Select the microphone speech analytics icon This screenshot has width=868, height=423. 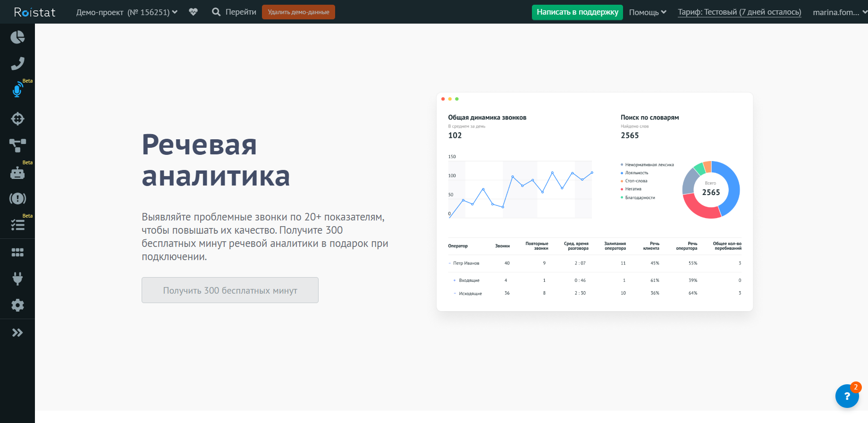(x=17, y=90)
